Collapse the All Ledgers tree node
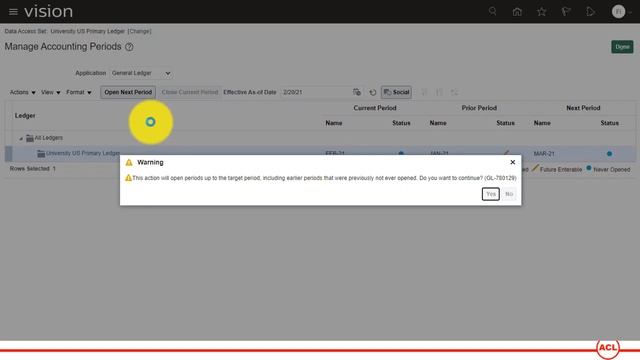The image size is (640, 360). (21, 138)
